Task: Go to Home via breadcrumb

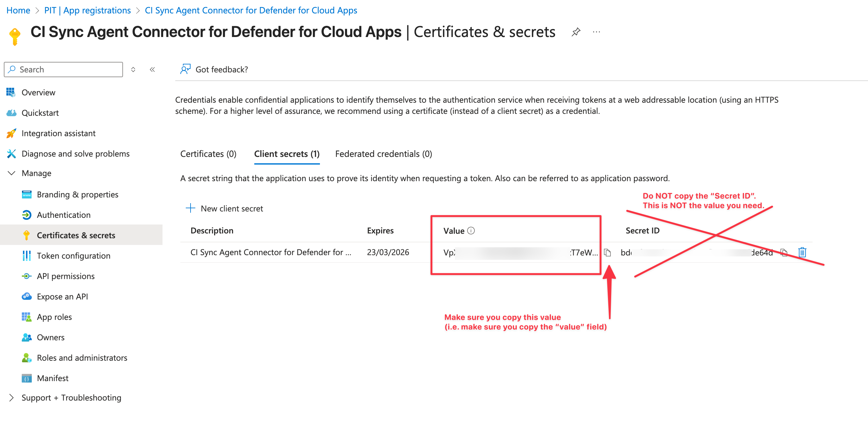Action: [x=18, y=10]
